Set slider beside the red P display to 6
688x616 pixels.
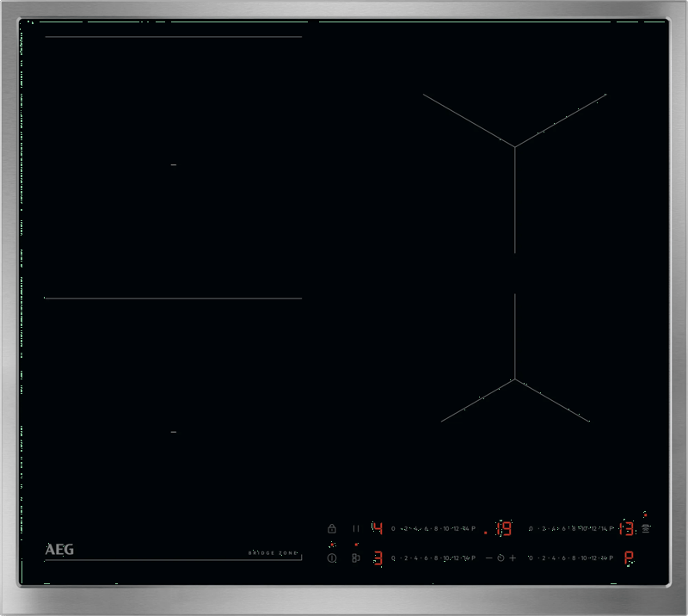pos(564,558)
